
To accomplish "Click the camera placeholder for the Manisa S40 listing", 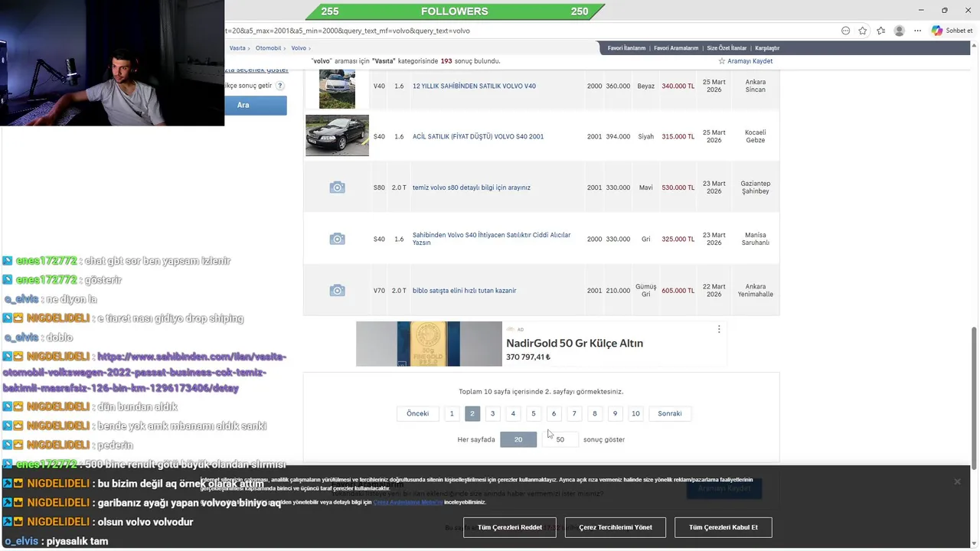I will [x=337, y=239].
